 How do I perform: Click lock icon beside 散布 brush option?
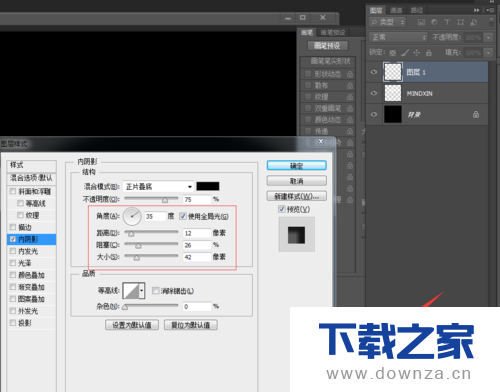pyautogui.click(x=350, y=85)
